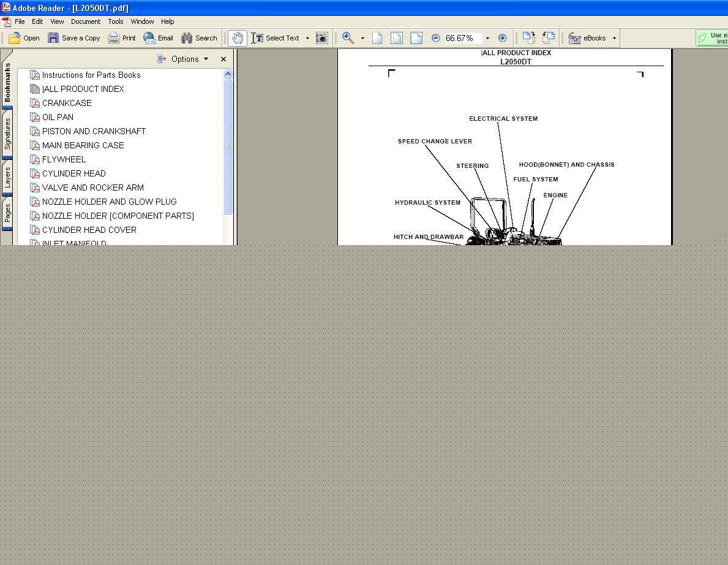The image size is (728, 565).
Task: Open the eBooks toolbar button
Action: click(587, 38)
